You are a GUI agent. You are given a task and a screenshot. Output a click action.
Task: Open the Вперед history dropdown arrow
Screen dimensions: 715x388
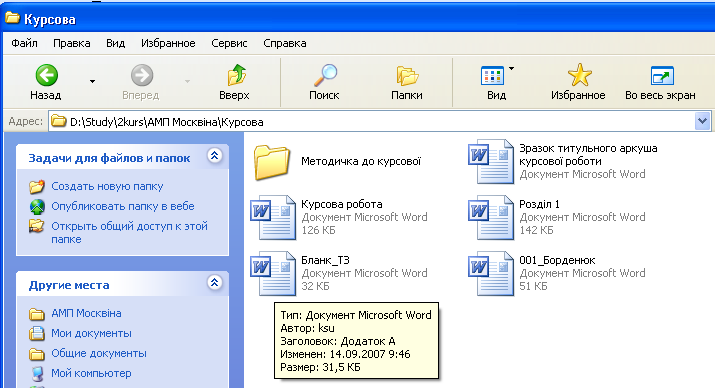click(x=187, y=82)
